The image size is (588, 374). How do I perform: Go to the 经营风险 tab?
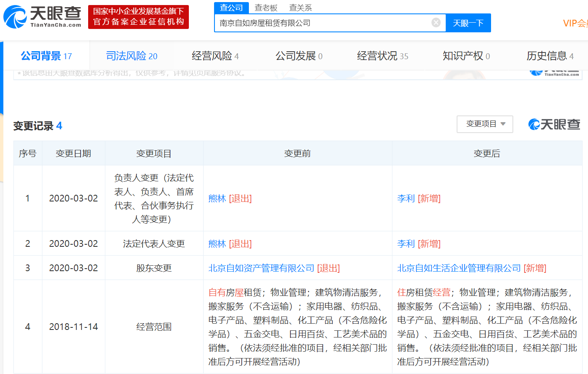pyautogui.click(x=215, y=56)
